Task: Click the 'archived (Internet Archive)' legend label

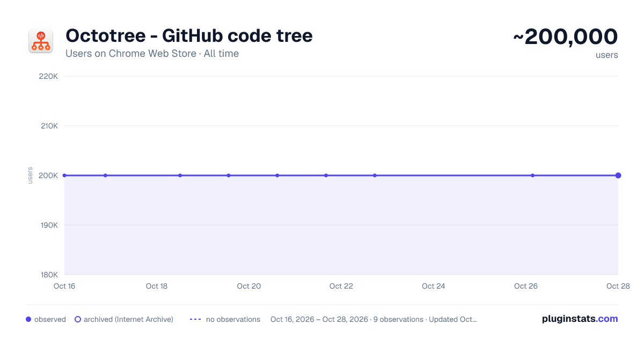Action: pyautogui.click(x=128, y=319)
